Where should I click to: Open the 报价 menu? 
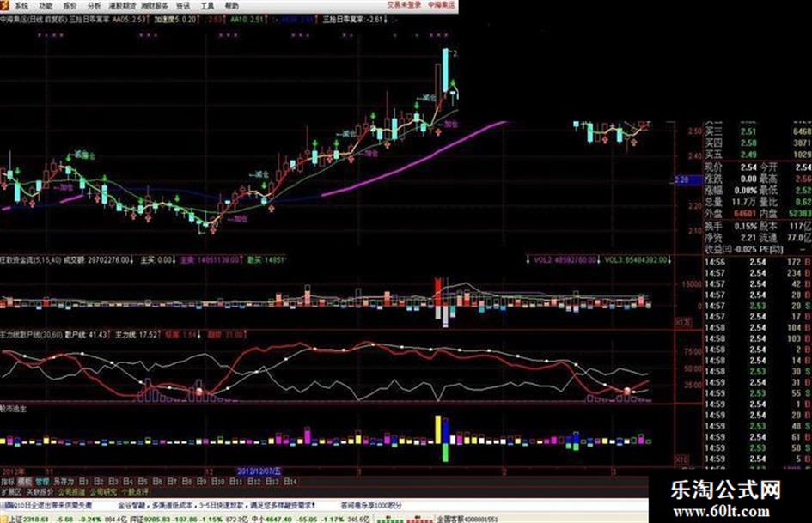(70, 6)
